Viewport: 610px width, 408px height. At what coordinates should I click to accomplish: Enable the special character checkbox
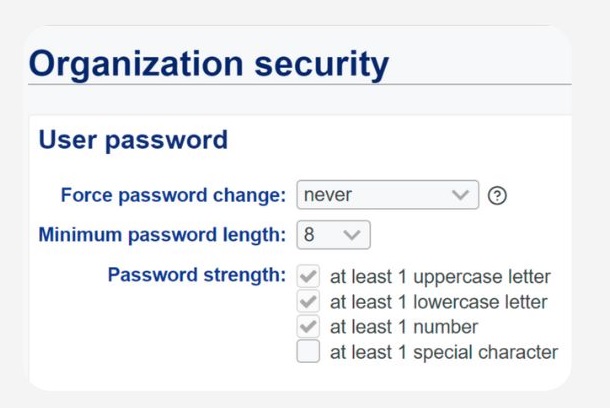(x=309, y=352)
